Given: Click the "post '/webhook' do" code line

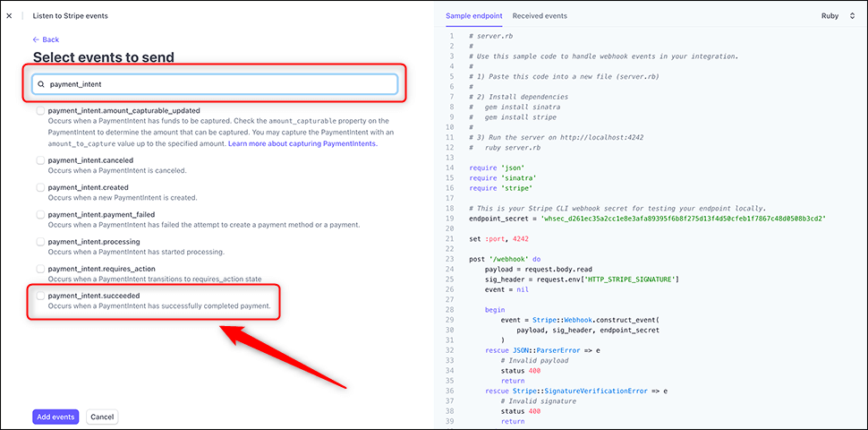Looking at the screenshot, I should 505,259.
